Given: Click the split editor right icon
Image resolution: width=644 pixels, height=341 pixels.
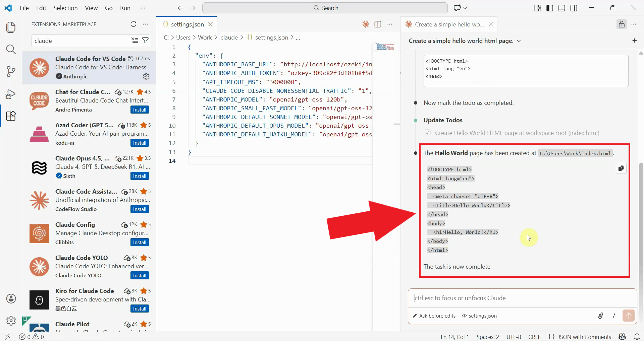Looking at the screenshot, I should coord(378,24).
